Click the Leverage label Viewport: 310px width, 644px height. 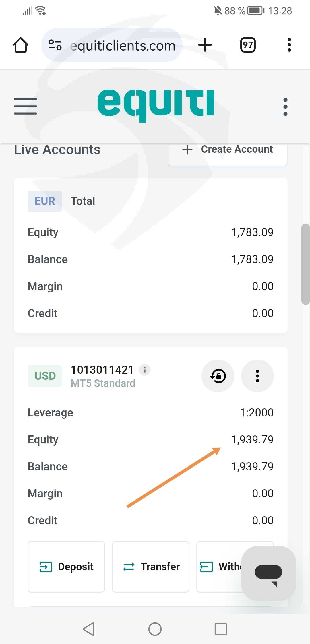pos(51,413)
